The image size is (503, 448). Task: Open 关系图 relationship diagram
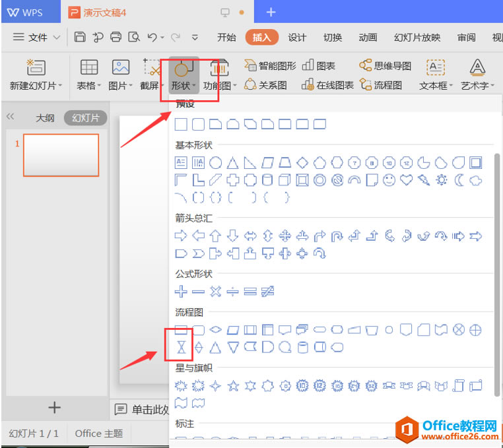pyautogui.click(x=265, y=85)
